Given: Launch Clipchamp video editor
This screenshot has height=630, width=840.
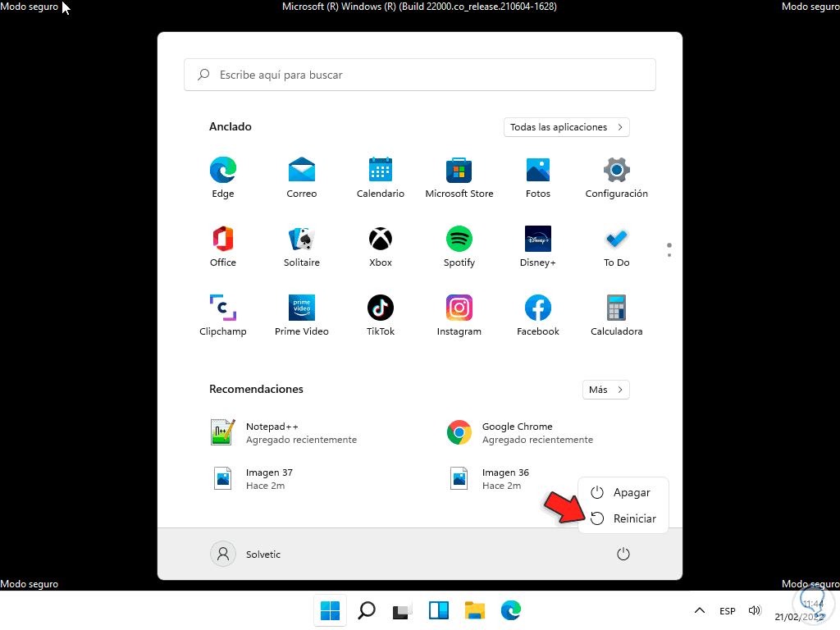Looking at the screenshot, I should click(223, 316).
